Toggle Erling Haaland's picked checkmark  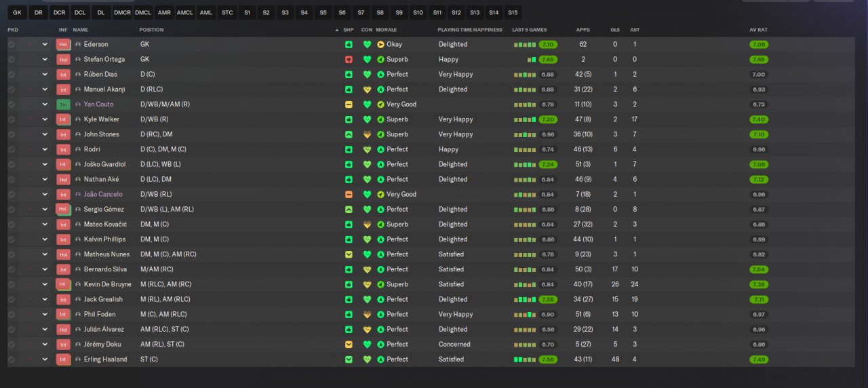click(12, 360)
